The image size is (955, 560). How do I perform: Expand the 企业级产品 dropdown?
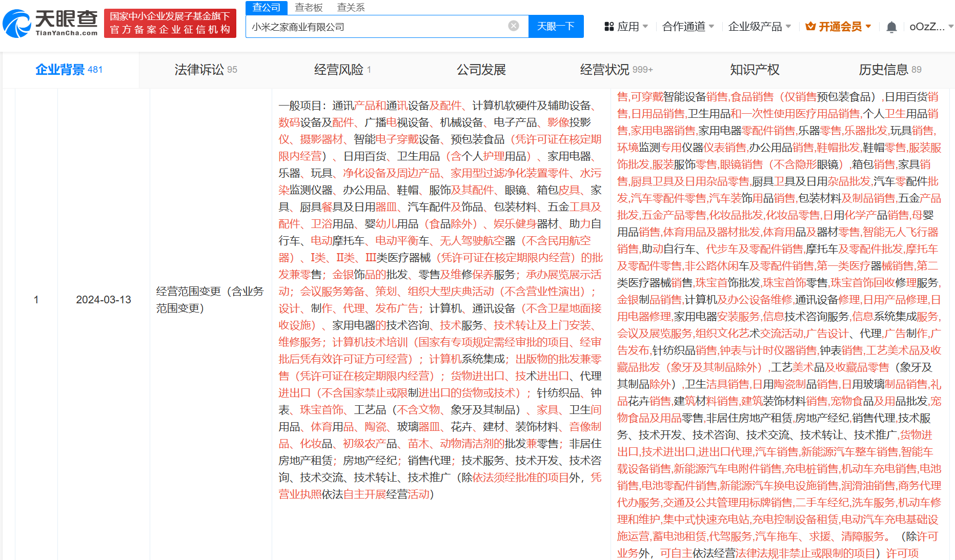point(759,27)
